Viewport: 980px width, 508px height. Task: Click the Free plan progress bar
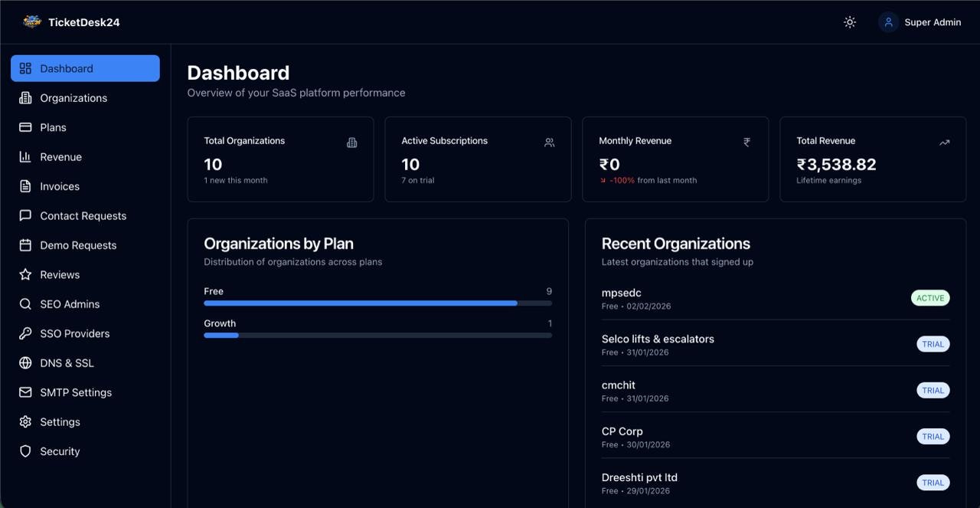click(377, 303)
